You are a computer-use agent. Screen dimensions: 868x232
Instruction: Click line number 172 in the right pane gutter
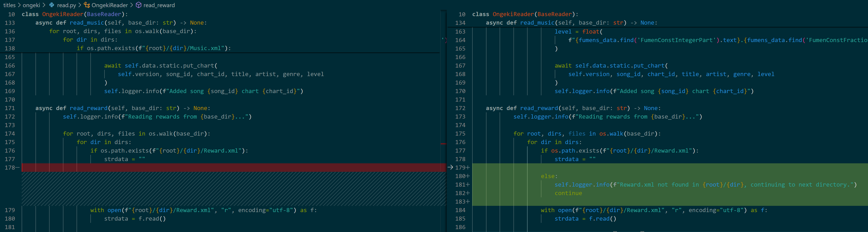tap(460, 108)
